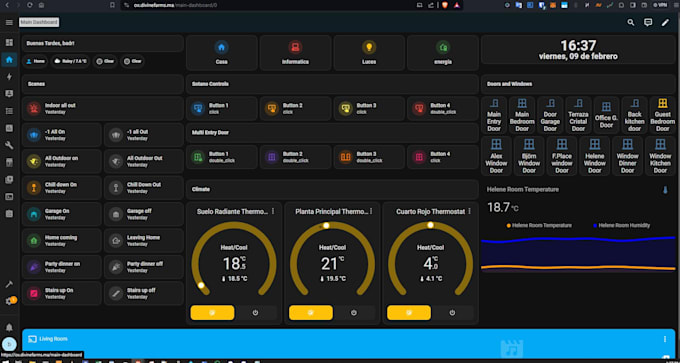The image size is (680, 363).
Task: Open the Casa navigation card
Action: pyautogui.click(x=222, y=53)
